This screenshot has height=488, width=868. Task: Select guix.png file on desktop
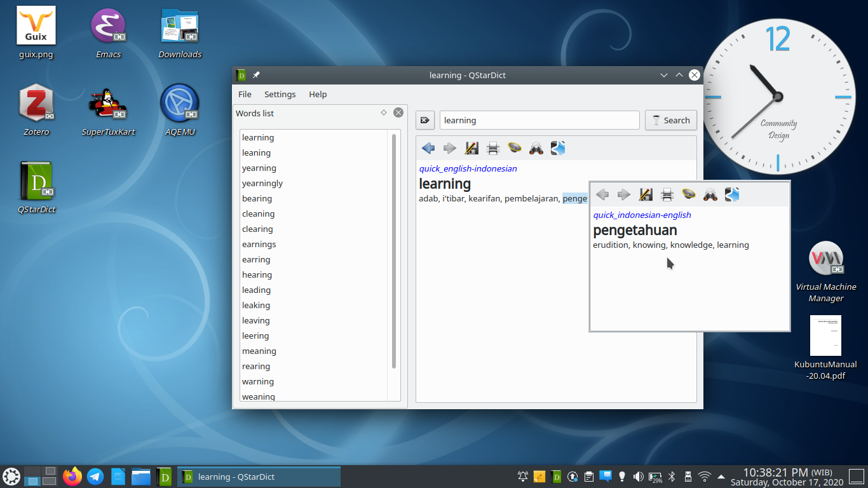tap(36, 34)
